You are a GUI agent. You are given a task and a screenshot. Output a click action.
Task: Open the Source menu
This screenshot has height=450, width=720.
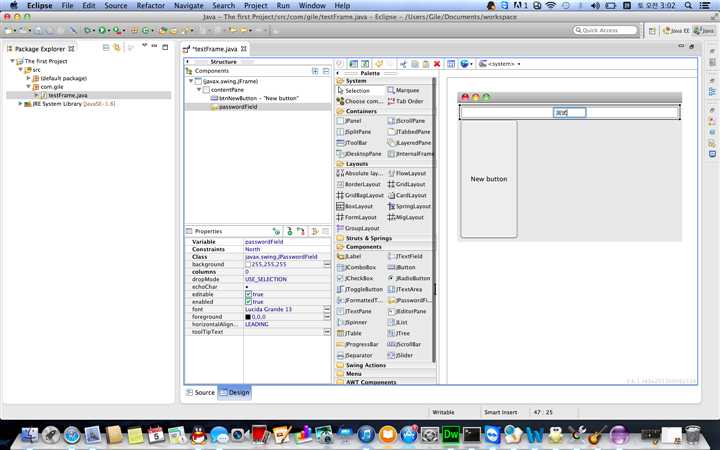115,6
